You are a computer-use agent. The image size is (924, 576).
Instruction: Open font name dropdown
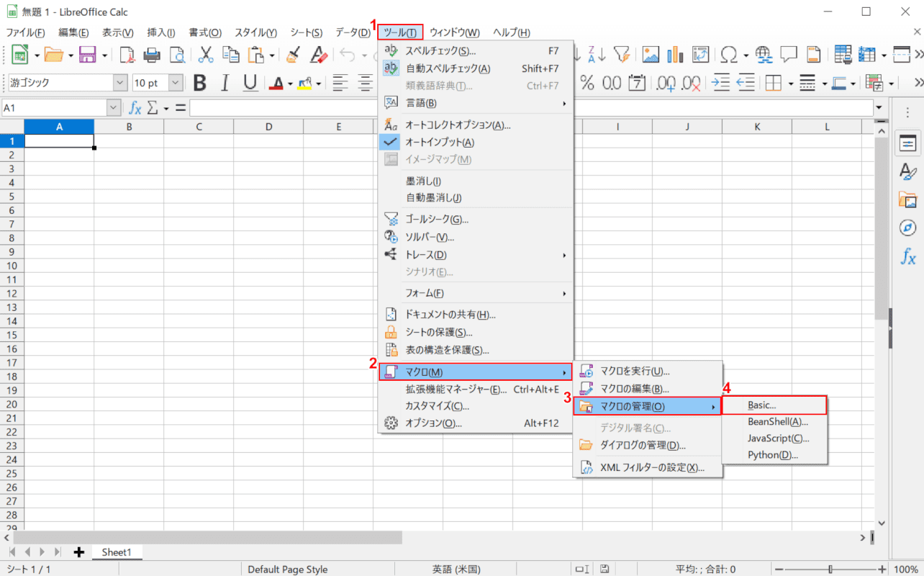tap(120, 83)
